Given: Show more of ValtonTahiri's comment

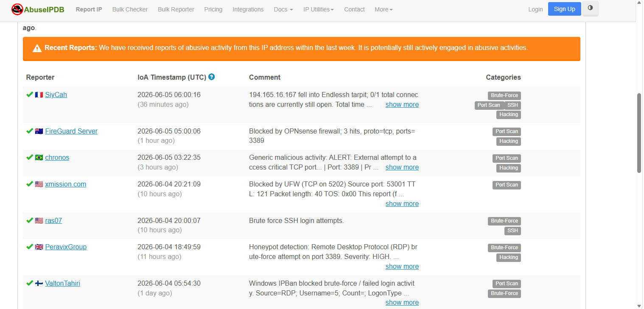Looking at the screenshot, I should click(402, 303).
